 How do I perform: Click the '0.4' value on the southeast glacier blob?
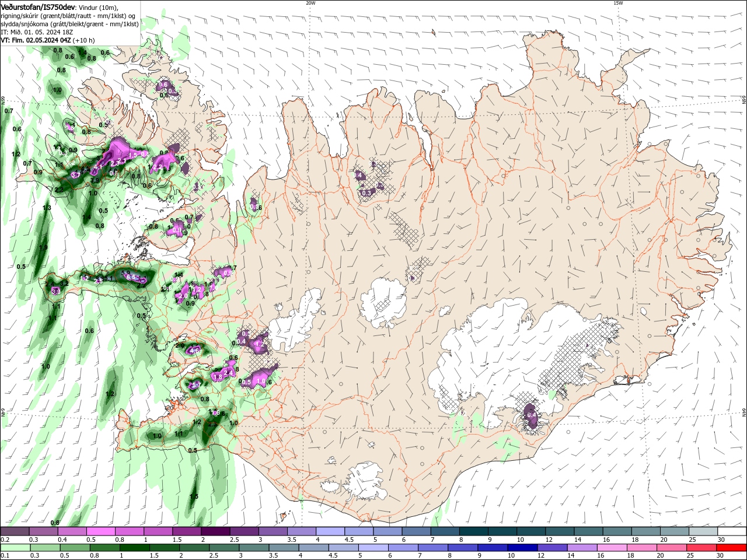point(531,415)
